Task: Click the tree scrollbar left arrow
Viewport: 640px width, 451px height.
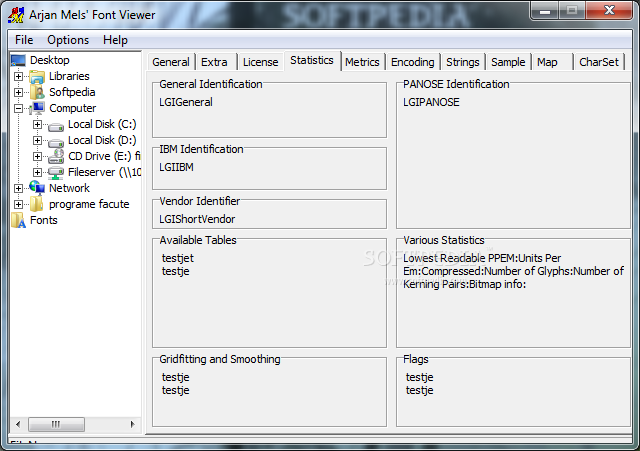Action: click(x=18, y=424)
